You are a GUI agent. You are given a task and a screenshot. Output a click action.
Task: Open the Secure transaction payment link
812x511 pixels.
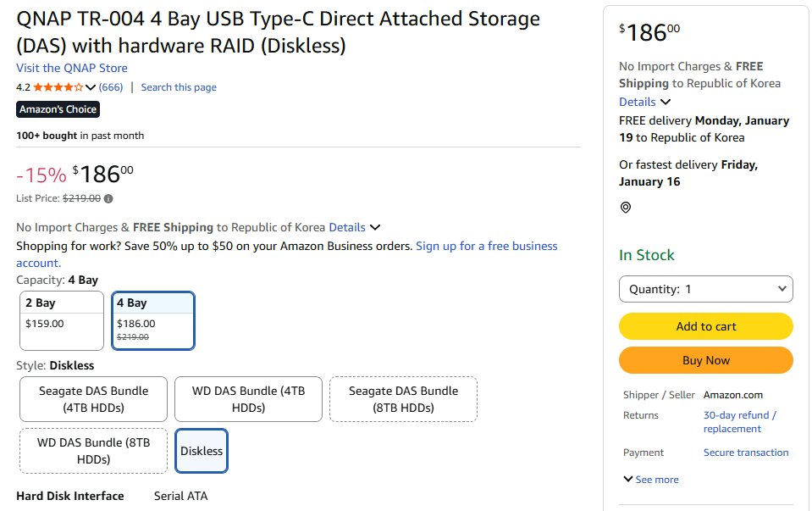click(x=745, y=453)
